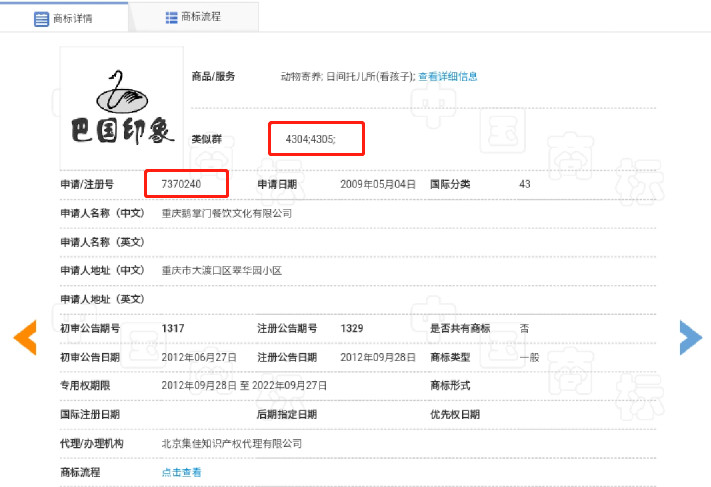This screenshot has width=711, height=487.
Task: Select goods text 动物寄养; 日间托儿所(看孩子)
Action: tap(347, 76)
